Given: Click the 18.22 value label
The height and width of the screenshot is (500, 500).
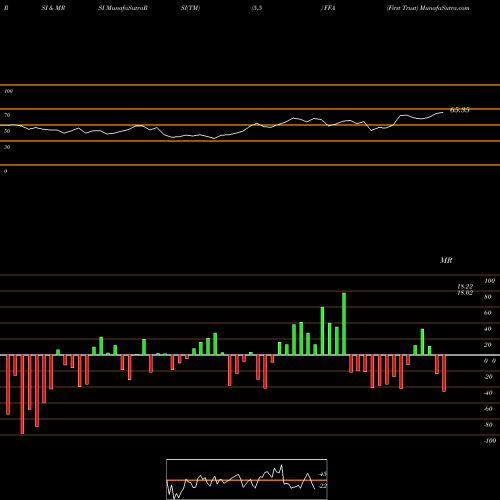Looking at the screenshot, I should point(465,286).
